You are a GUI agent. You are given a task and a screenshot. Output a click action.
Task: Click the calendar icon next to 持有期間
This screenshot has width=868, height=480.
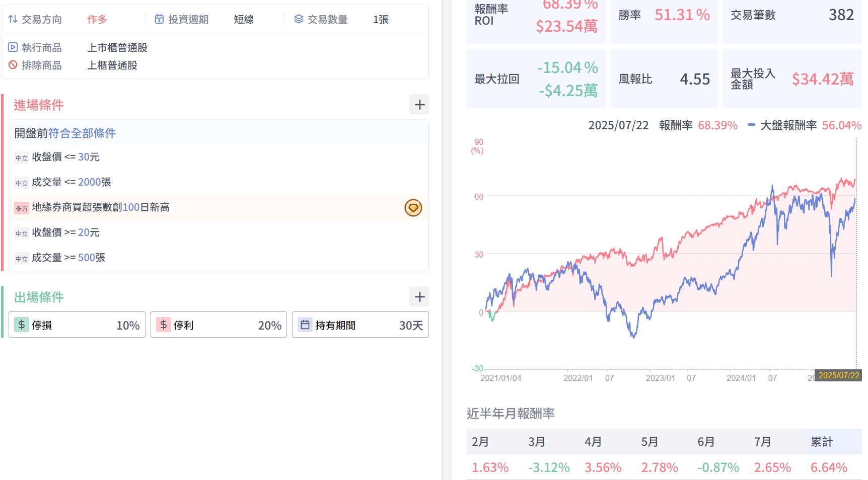pos(305,325)
